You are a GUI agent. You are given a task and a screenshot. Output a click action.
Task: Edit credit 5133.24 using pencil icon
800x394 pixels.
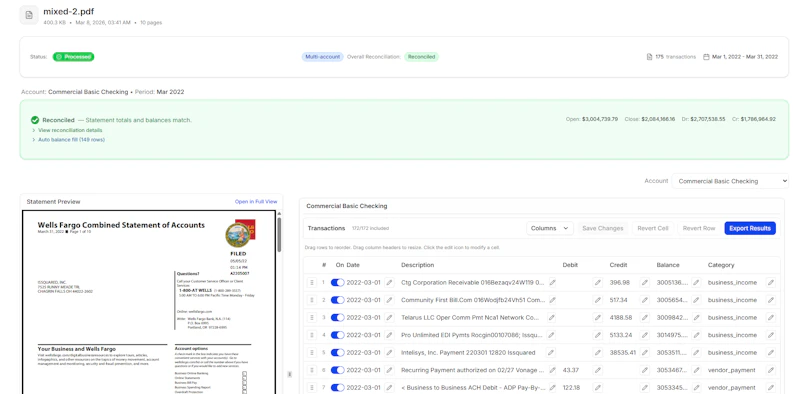[645, 335]
